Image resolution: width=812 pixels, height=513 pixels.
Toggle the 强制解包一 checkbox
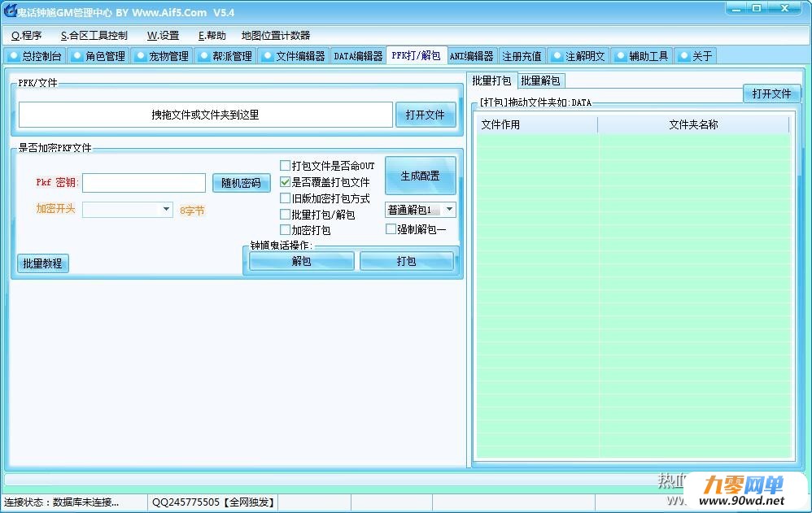391,229
